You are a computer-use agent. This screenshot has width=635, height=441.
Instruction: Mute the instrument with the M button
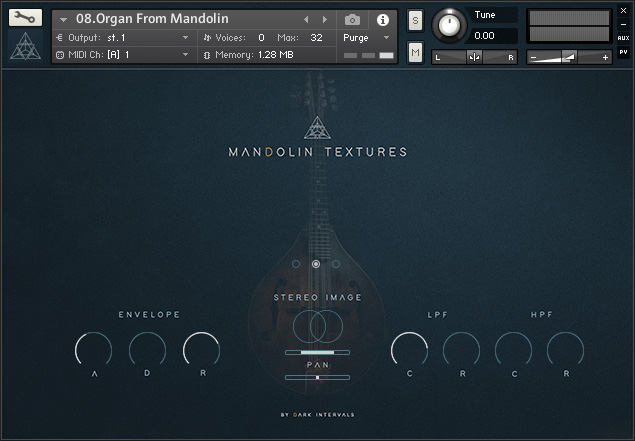pos(416,52)
